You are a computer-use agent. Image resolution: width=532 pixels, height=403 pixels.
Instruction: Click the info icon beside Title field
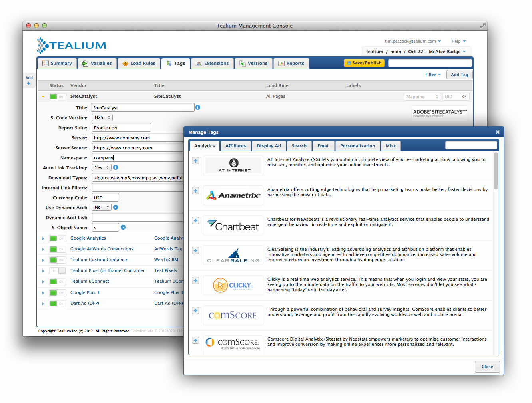click(198, 107)
